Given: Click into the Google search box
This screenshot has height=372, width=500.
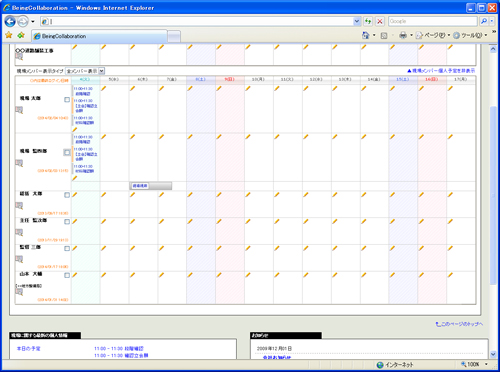Looking at the screenshot, I should 433,21.
